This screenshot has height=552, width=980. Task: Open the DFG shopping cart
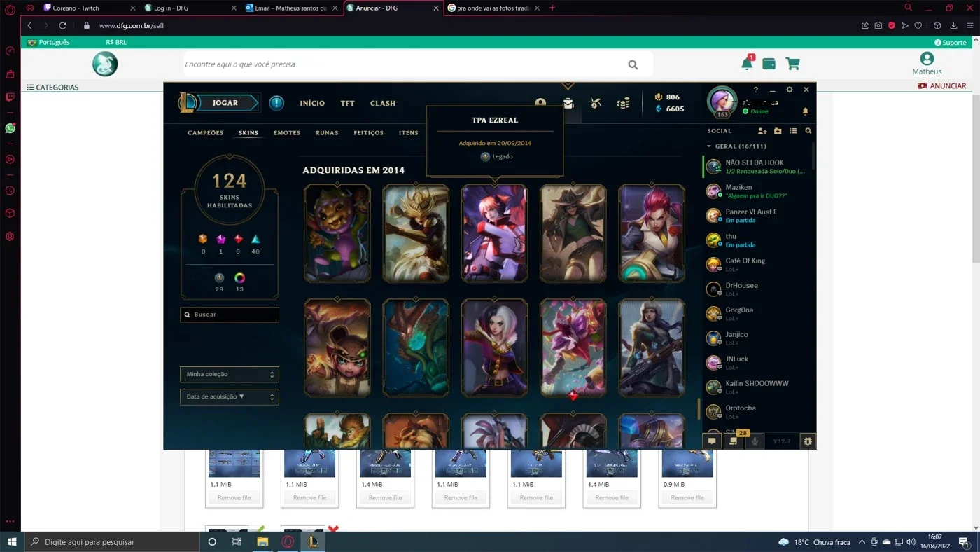(x=792, y=64)
